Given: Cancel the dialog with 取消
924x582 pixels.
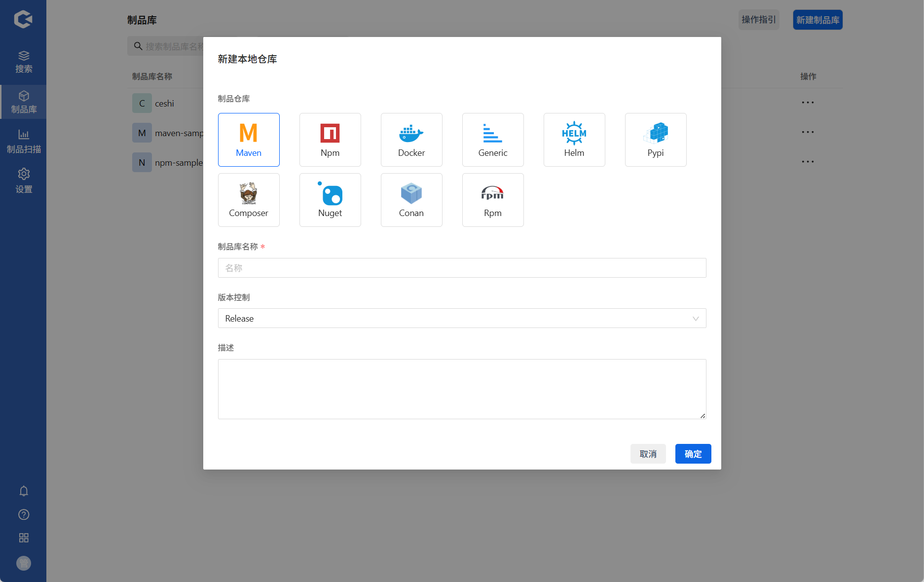Looking at the screenshot, I should coord(648,454).
